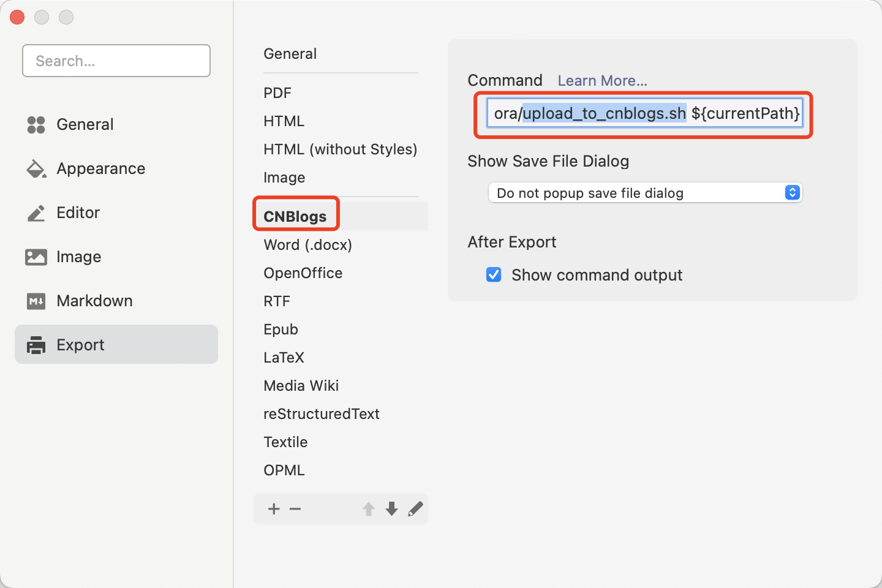Click the Editor pencil icon
882x588 pixels.
(36, 213)
